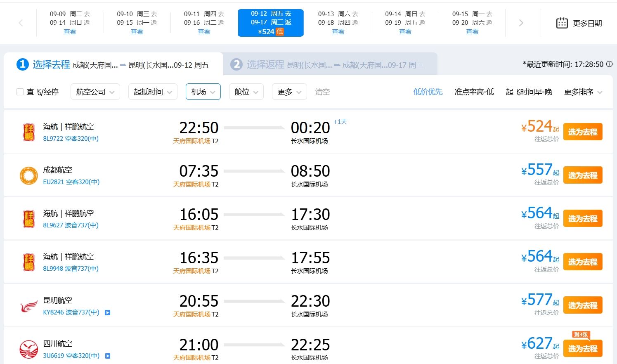Open the 航空公司 filter dropdown
617x364 pixels.
click(x=95, y=92)
